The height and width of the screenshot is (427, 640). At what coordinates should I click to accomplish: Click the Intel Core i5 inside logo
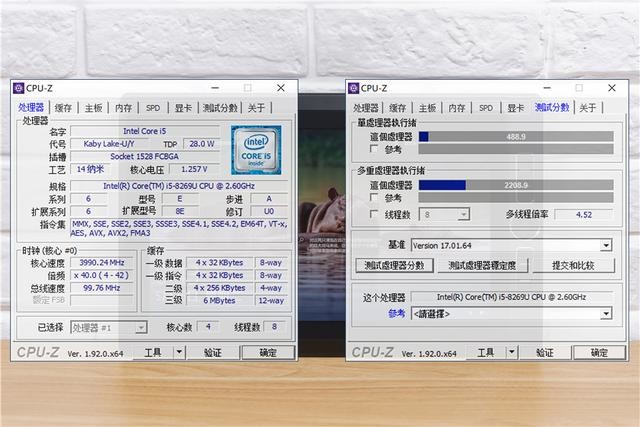(256, 150)
